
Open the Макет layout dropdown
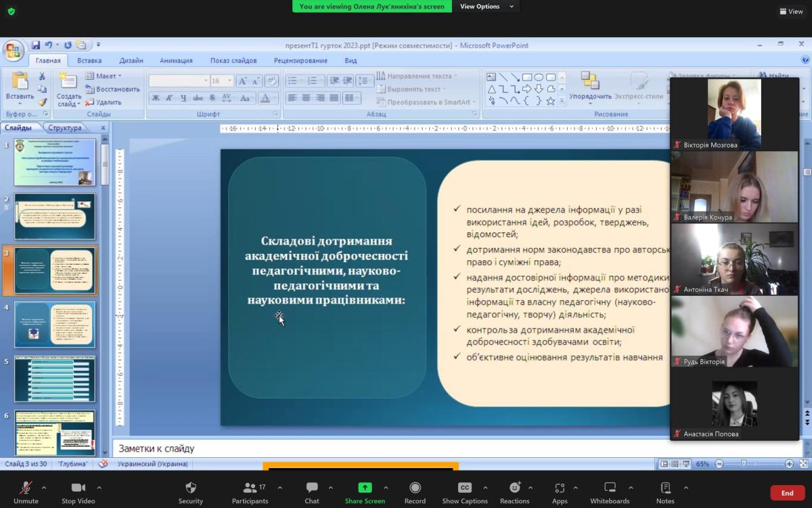pos(108,76)
